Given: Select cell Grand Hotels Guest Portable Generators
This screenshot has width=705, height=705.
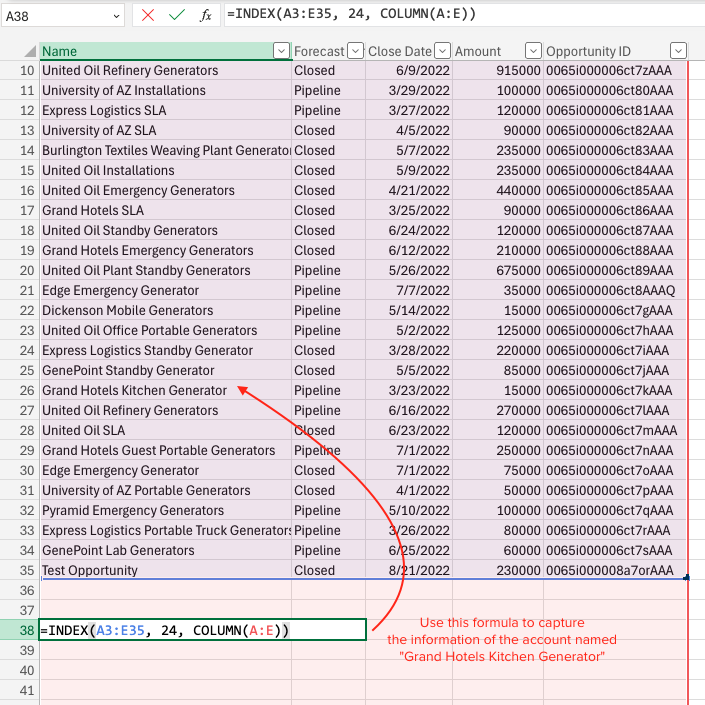Looking at the screenshot, I should point(165,451).
